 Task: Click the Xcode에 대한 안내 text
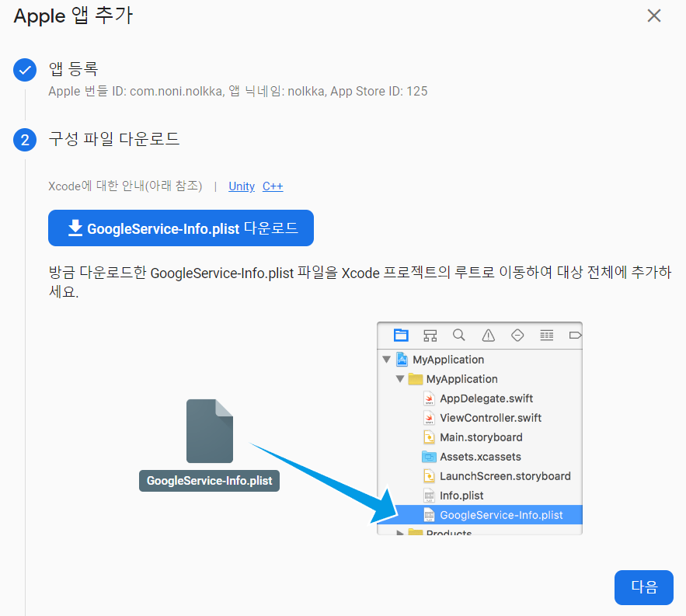click(125, 186)
